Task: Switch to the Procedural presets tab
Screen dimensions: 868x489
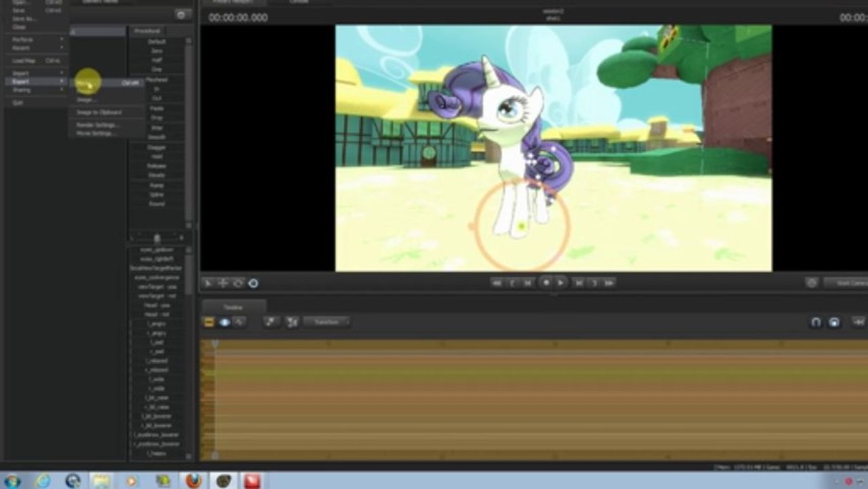Action: click(147, 31)
